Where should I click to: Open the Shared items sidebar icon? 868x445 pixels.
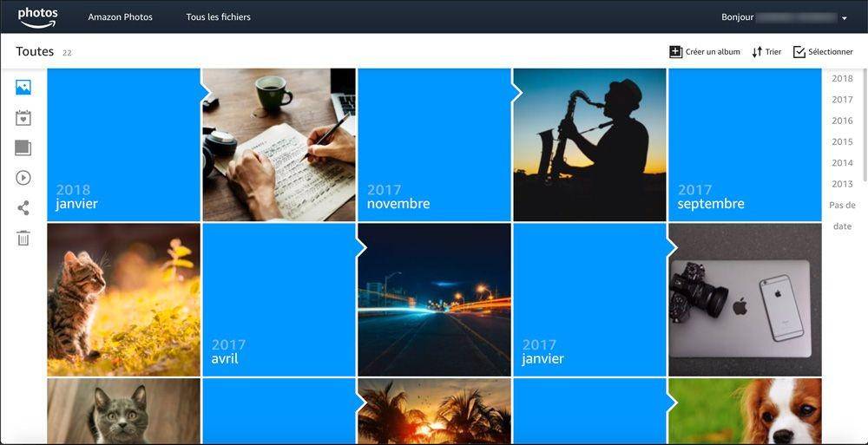[x=23, y=208]
